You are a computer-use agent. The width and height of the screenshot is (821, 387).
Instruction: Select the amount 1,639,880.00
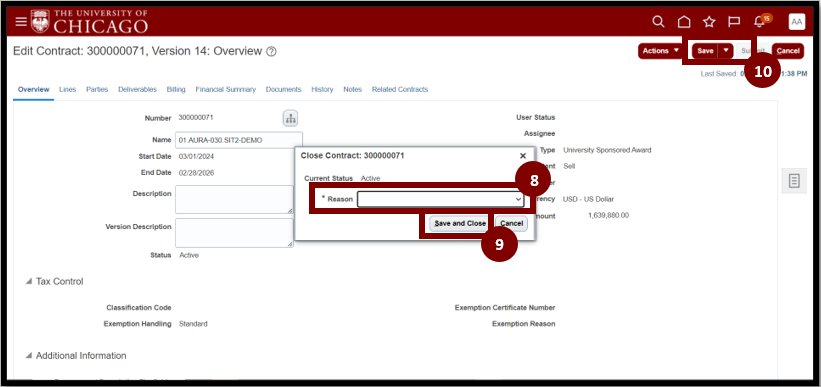(608, 215)
